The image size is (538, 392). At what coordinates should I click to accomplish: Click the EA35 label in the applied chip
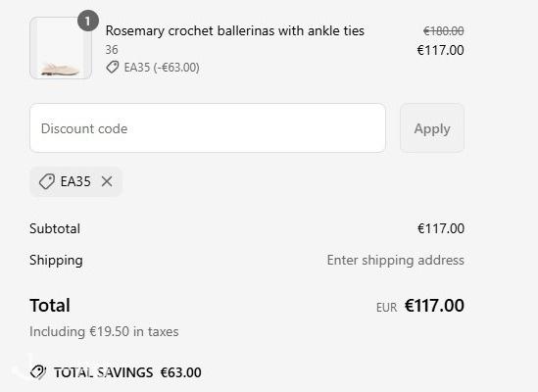coord(75,181)
